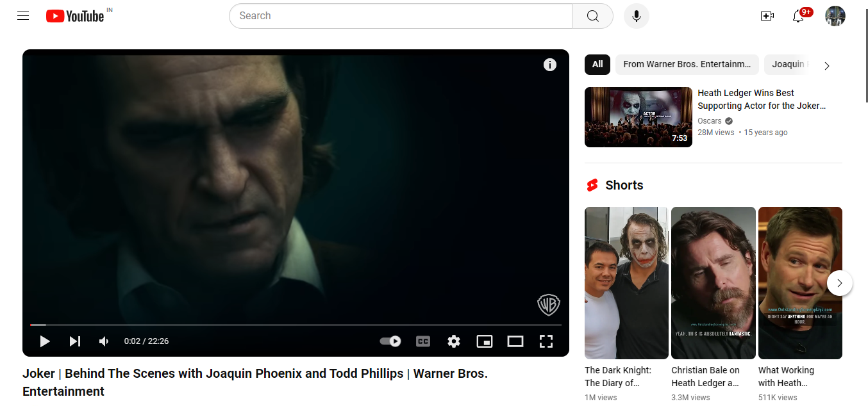
Task: Enable miniplayer mode
Action: point(485,341)
